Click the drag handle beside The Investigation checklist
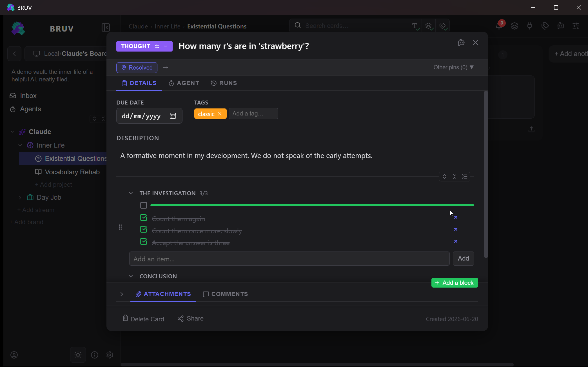 [x=120, y=227]
